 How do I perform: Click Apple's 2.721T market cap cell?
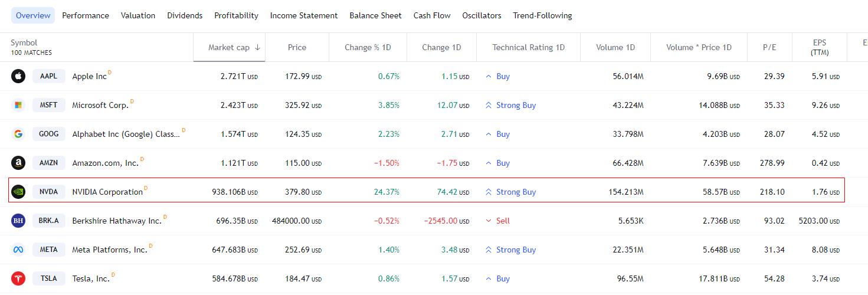239,76
